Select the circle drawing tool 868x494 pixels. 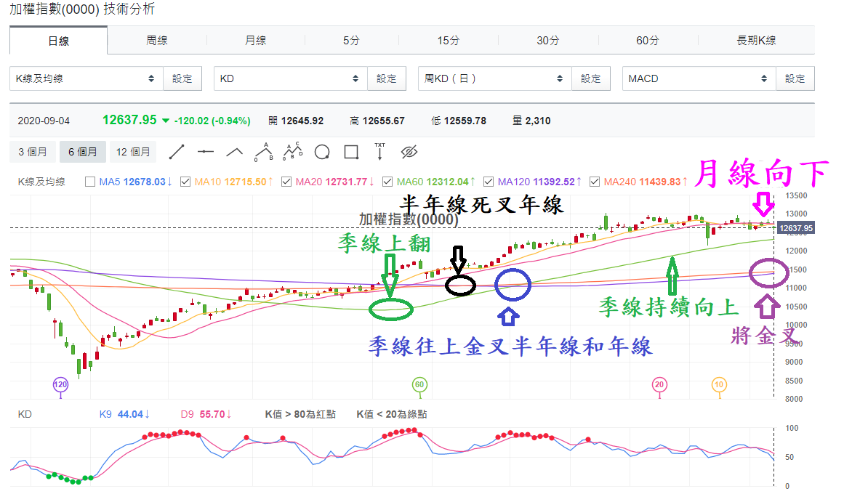[322, 152]
